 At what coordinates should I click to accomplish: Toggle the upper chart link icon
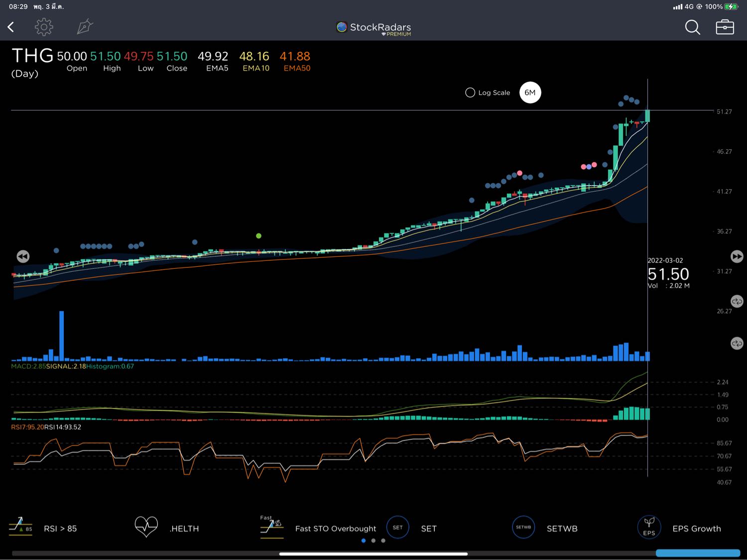737,302
